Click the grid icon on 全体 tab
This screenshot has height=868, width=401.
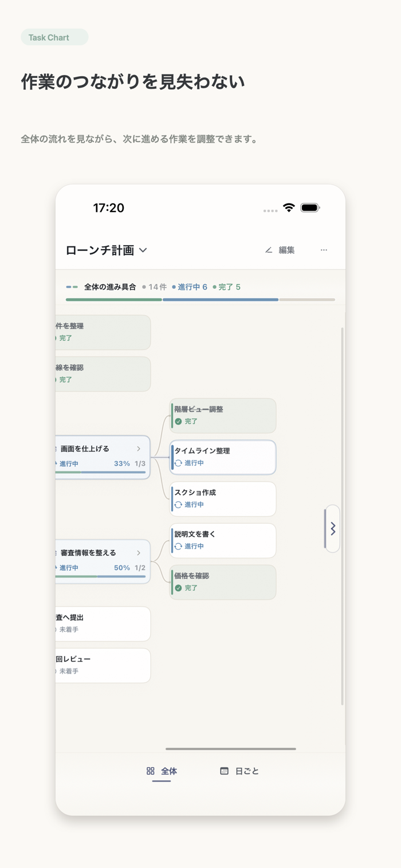tap(151, 771)
